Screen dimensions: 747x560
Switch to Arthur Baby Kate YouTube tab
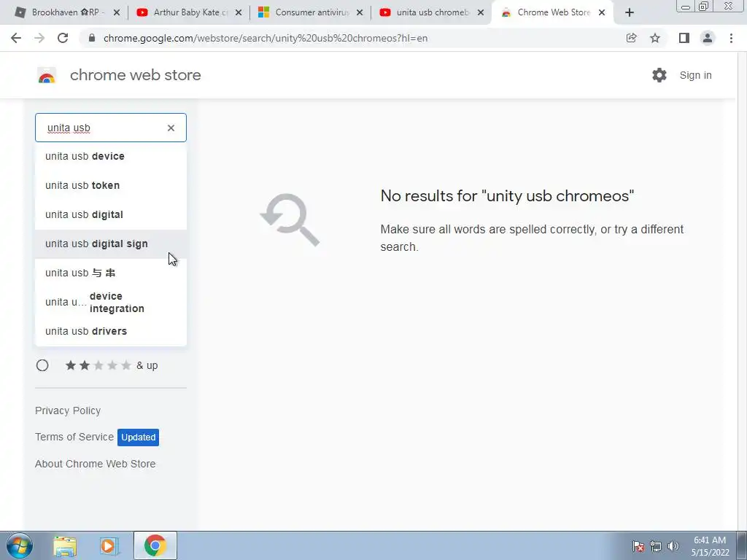click(188, 12)
